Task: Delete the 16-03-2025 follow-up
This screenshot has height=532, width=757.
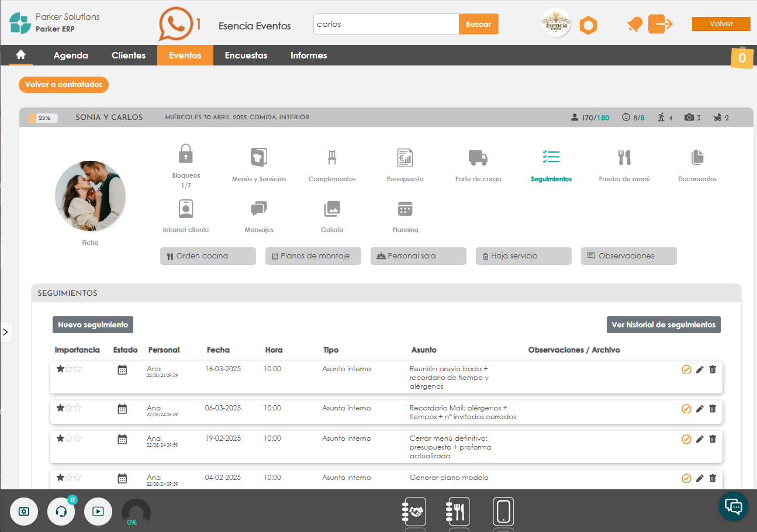Action: 713,369
